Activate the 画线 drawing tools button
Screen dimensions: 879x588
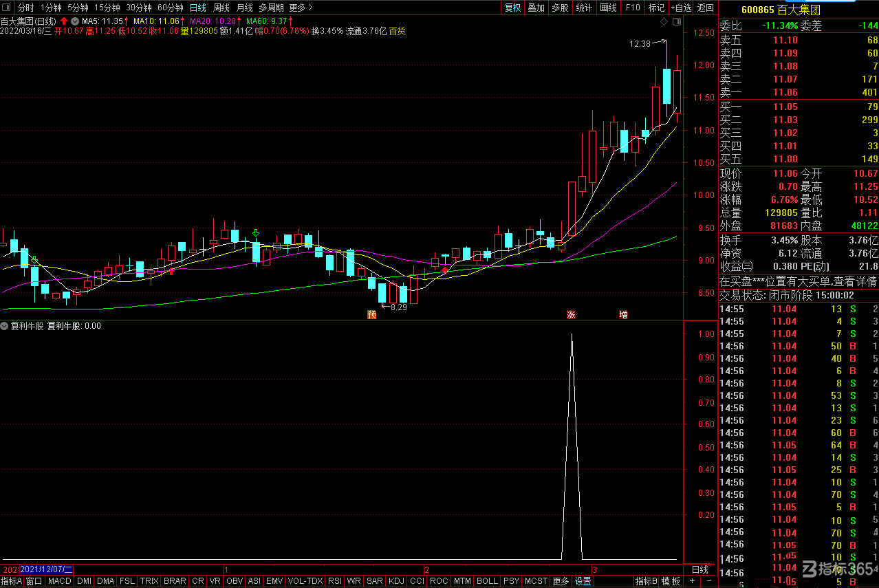click(x=608, y=8)
